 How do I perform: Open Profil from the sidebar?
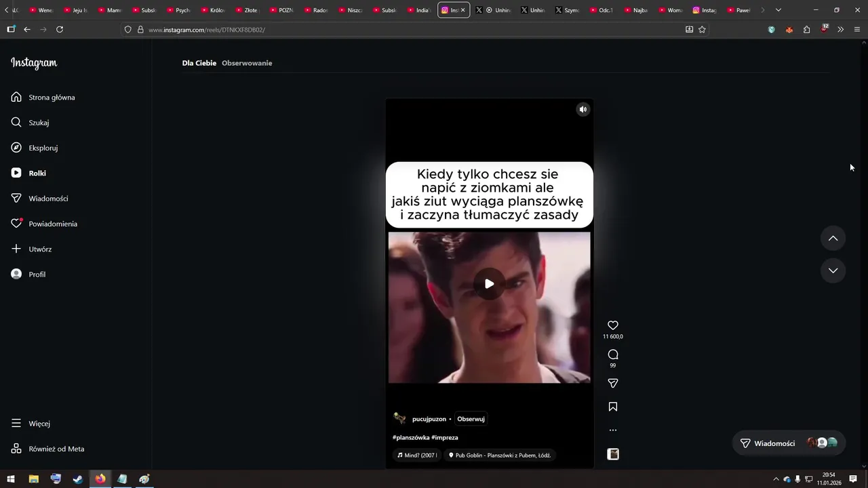[28, 274]
